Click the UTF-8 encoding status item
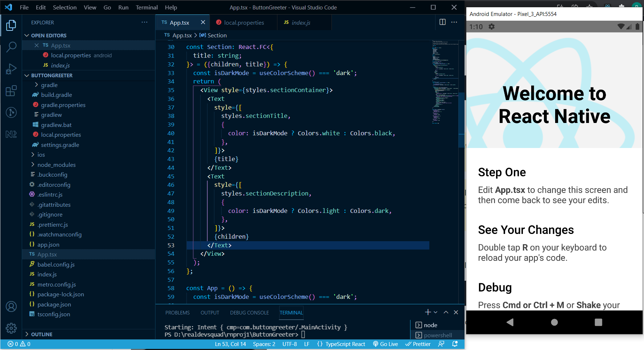This screenshot has width=644, height=350. (x=289, y=344)
